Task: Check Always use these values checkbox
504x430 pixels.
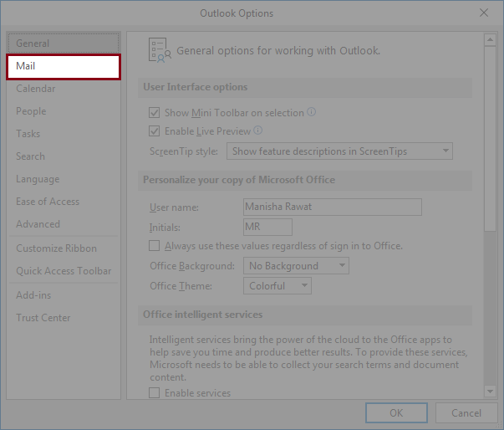Action: (155, 246)
